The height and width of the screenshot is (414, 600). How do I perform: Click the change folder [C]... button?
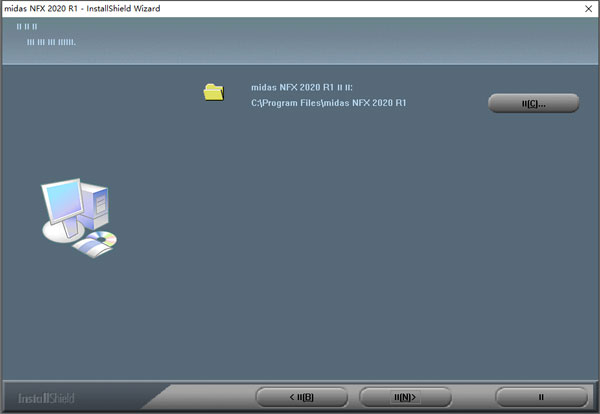click(533, 103)
